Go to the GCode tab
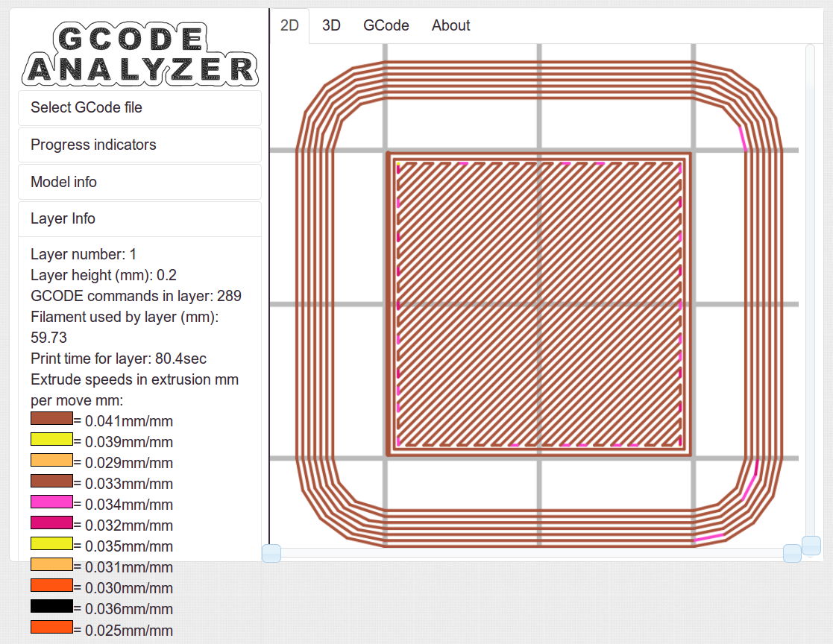 (x=386, y=25)
